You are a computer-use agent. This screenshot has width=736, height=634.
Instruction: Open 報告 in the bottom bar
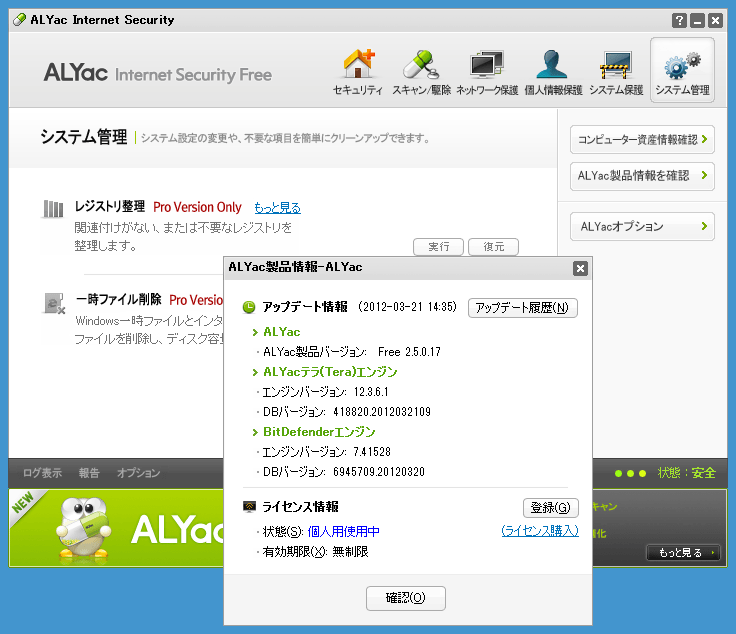pyautogui.click(x=89, y=473)
